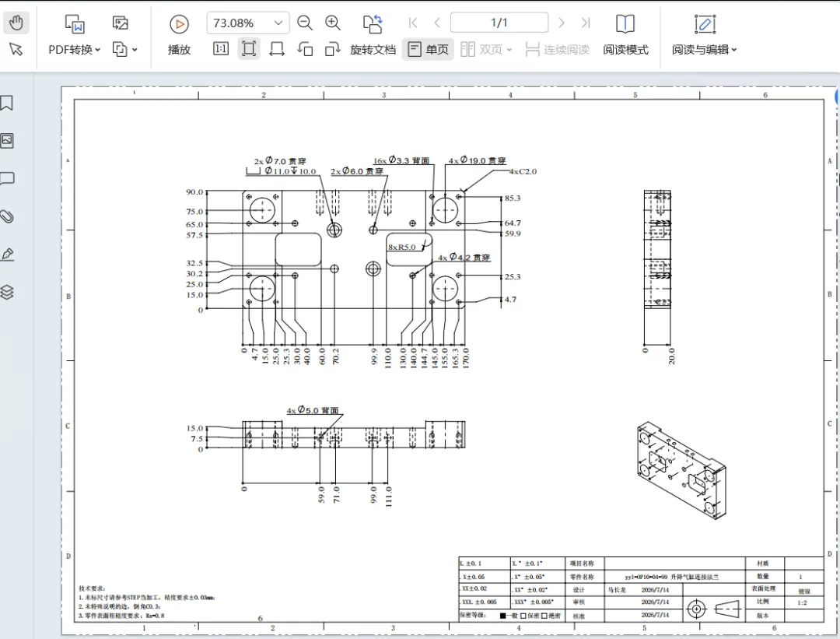
Task: Click the 阅读与编辑 pencil page icon
Action: (705, 23)
